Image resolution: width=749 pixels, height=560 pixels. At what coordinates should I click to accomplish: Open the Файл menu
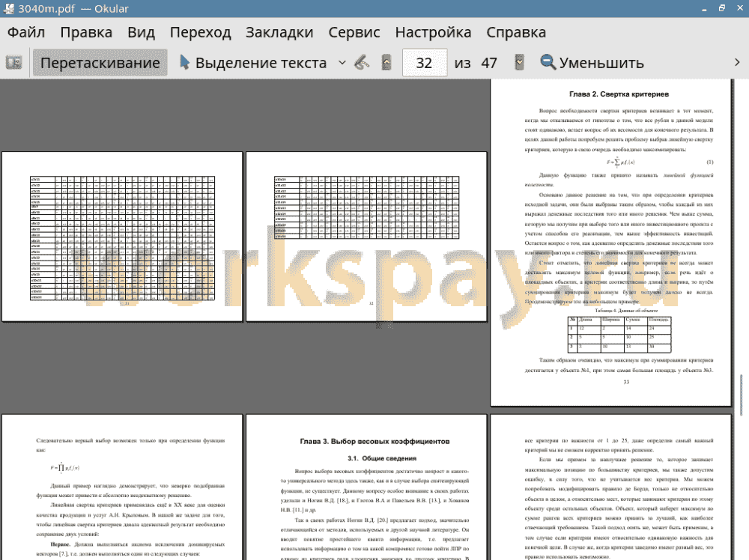(x=26, y=32)
